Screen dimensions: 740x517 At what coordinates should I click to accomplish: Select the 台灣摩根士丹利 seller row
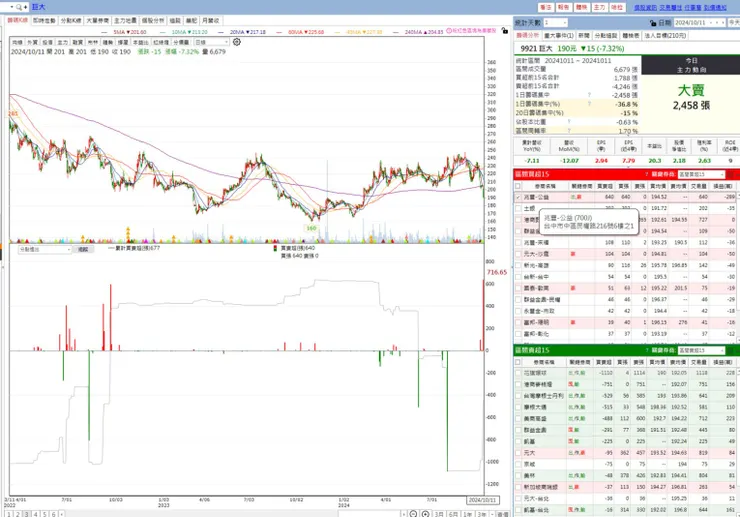coord(625,396)
